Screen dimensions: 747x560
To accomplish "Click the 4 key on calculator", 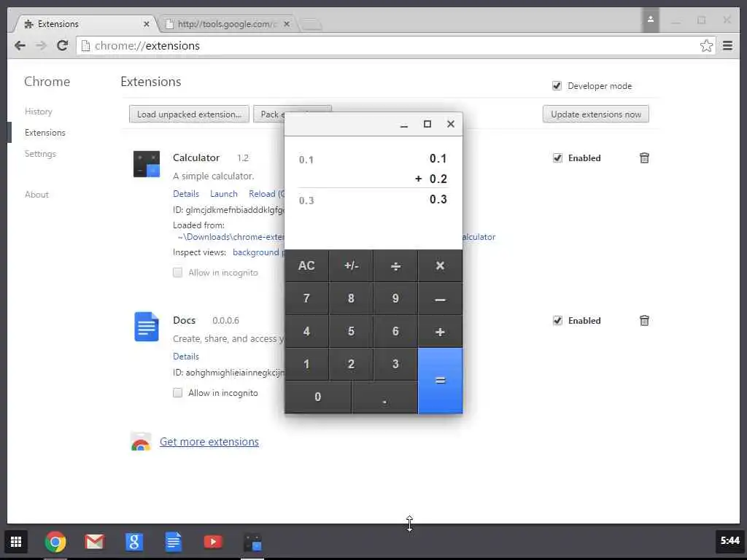I will (306, 332).
